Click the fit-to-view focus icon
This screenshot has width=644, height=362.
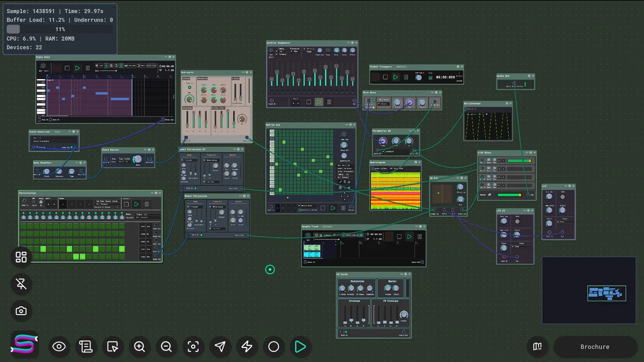coord(193,346)
